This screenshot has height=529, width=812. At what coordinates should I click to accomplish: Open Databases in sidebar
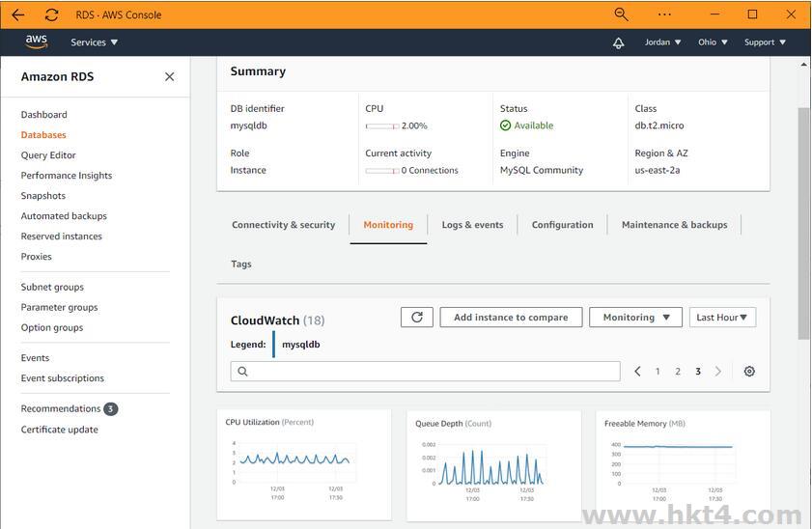tap(43, 134)
